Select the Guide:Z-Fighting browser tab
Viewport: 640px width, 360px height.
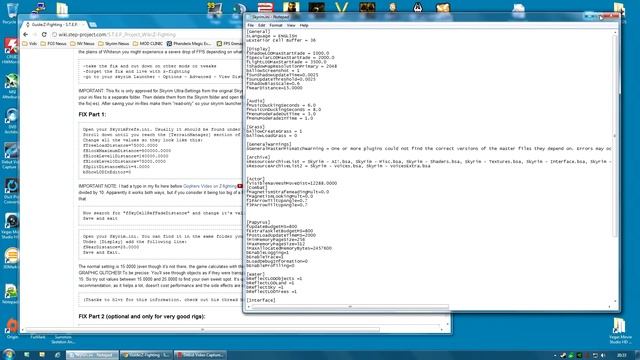pyautogui.click(x=54, y=24)
